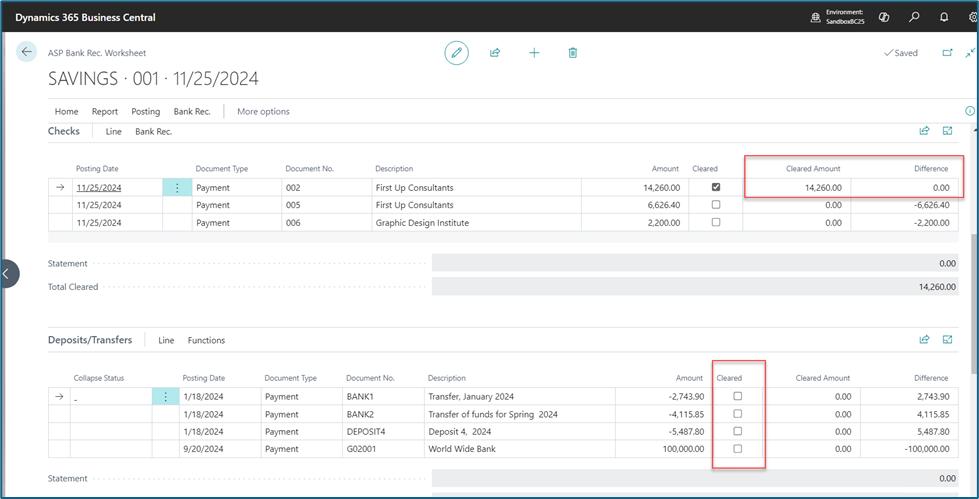Open the Posting menu
This screenshot has width=979, height=499.
145,112
